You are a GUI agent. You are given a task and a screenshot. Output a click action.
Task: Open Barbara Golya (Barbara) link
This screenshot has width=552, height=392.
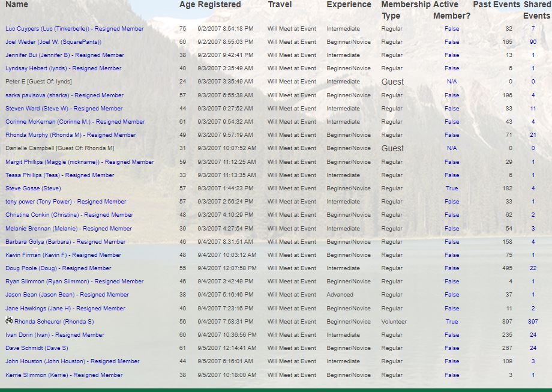(x=65, y=242)
